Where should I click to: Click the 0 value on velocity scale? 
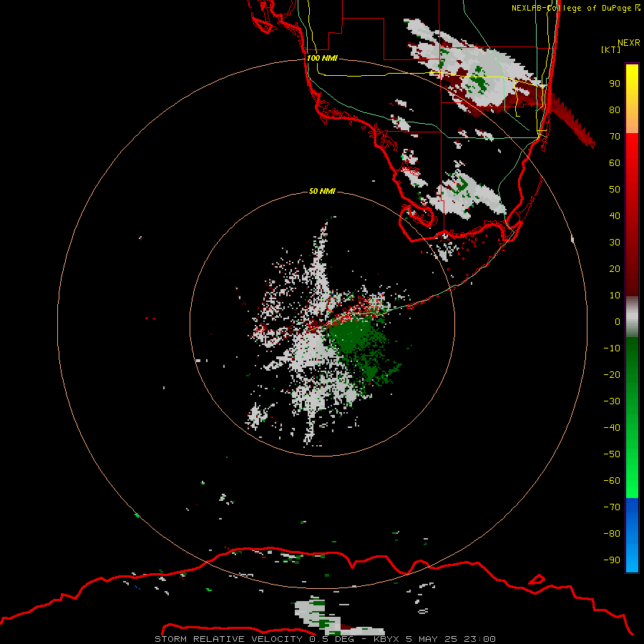point(618,321)
